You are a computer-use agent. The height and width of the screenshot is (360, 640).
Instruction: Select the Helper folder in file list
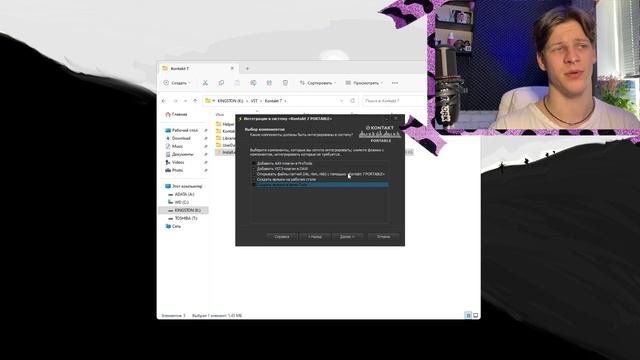coord(225,124)
